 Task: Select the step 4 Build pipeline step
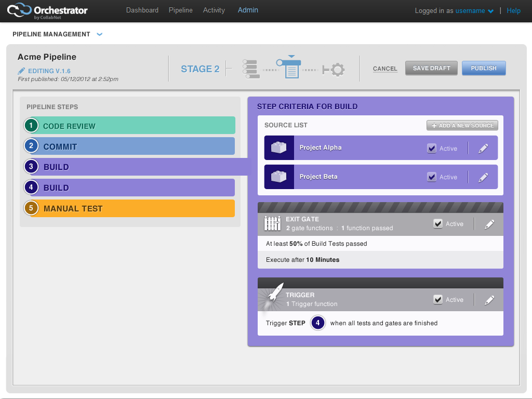tap(129, 187)
